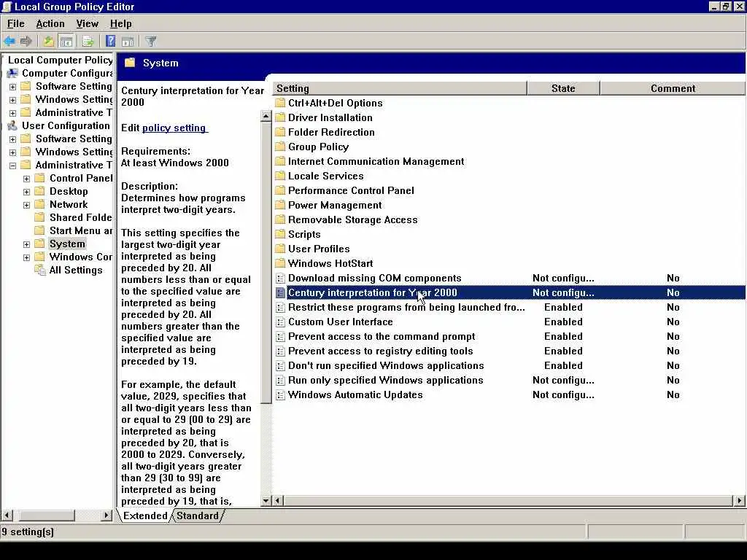Click the Shared Folders tree folder icon

[40, 217]
